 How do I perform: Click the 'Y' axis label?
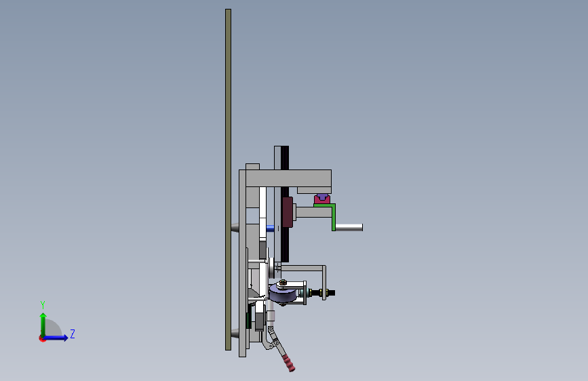click(x=43, y=304)
